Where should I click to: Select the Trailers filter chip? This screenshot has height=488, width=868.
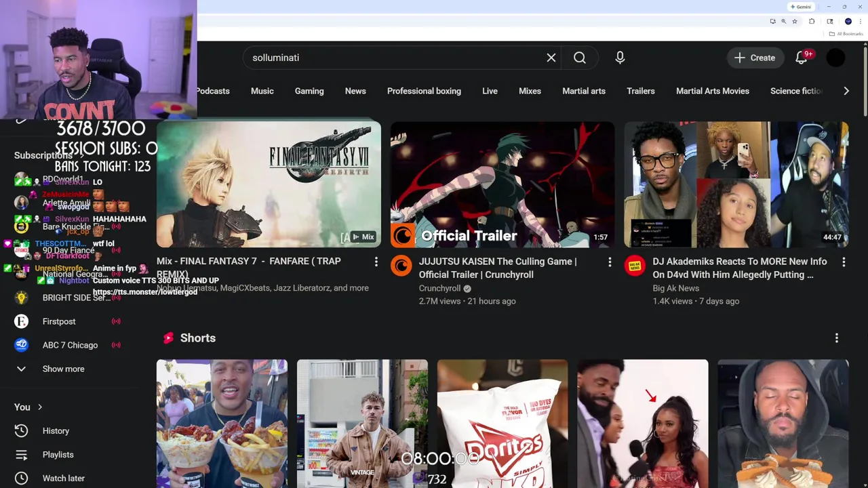coord(641,91)
